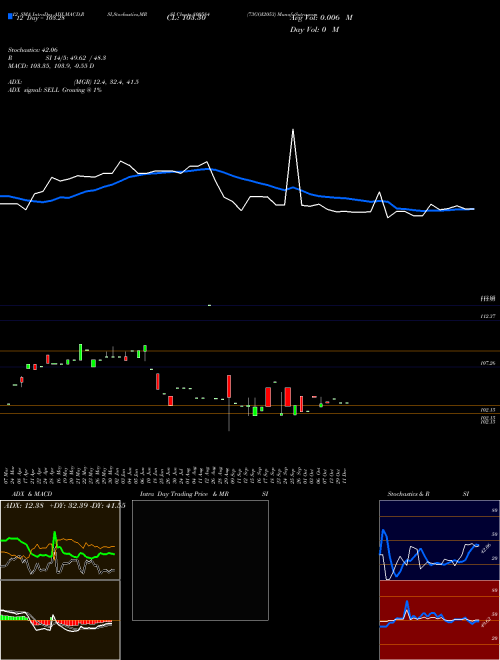
Task: Open the blue-background Stochastics chart
Action: click(x=439, y=540)
